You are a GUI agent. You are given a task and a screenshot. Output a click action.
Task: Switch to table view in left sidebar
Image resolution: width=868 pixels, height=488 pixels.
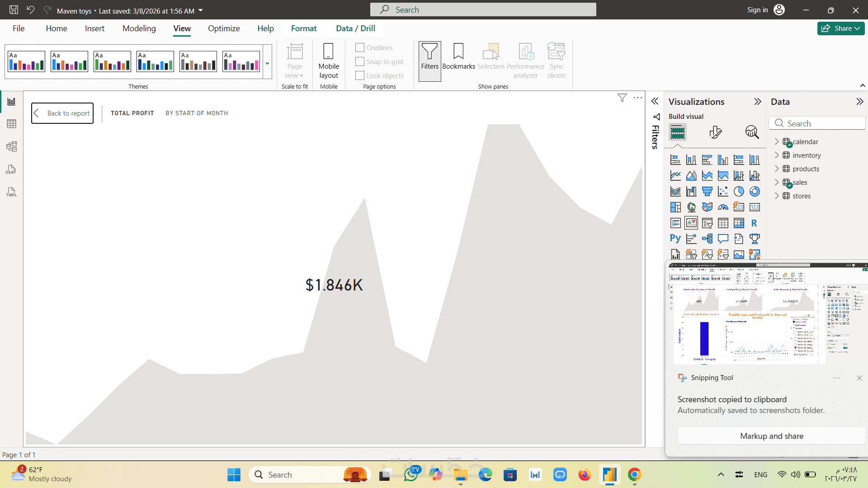click(x=11, y=124)
